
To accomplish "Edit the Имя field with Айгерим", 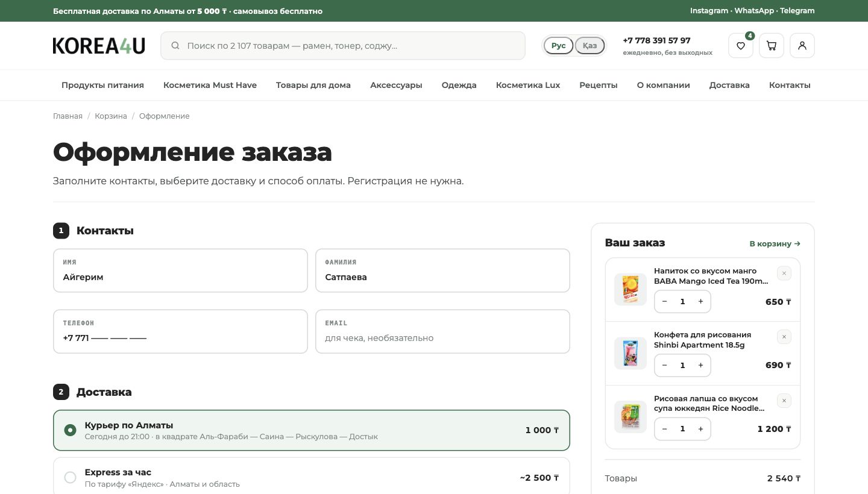I will (180, 270).
